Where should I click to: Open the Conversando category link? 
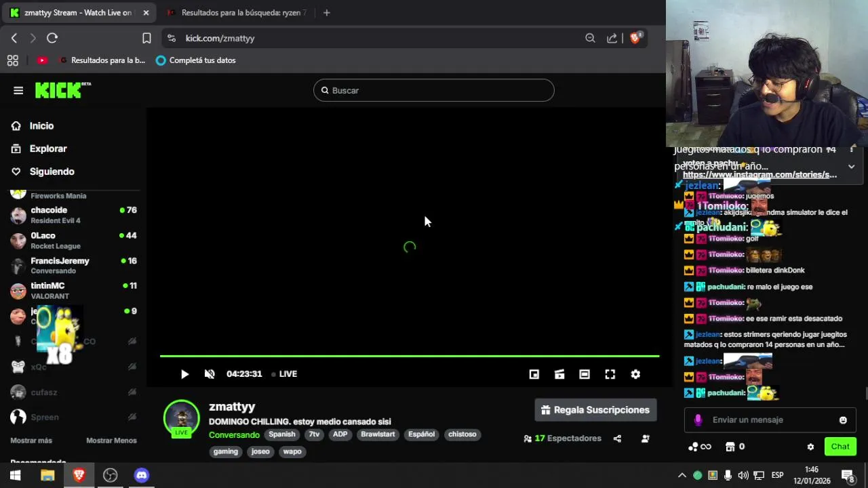234,435
